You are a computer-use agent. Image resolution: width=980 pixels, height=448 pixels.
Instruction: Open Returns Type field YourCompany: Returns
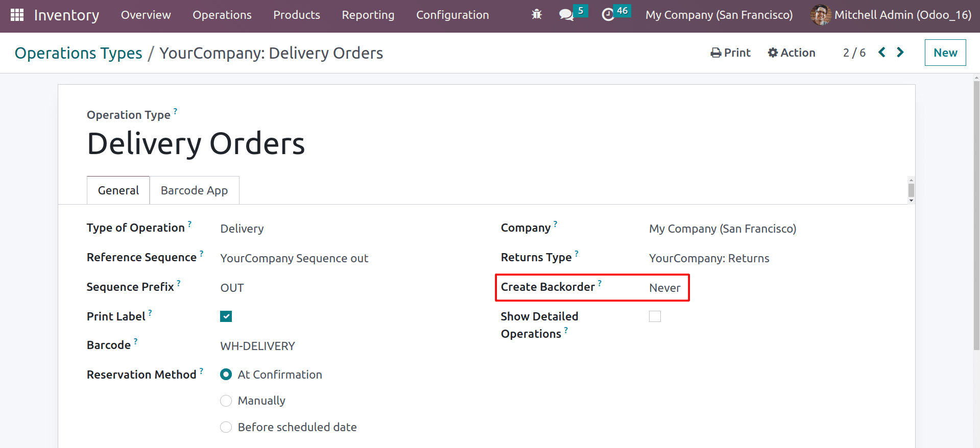709,258
